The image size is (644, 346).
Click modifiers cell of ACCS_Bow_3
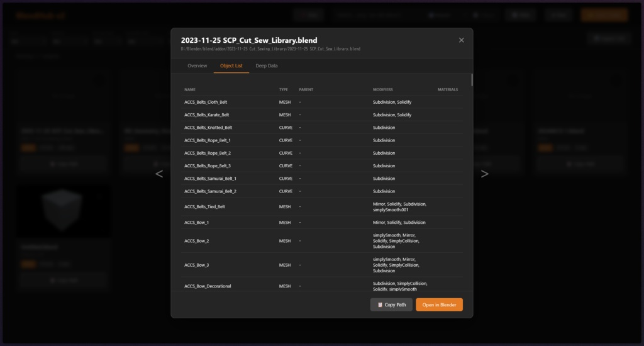coord(396,265)
